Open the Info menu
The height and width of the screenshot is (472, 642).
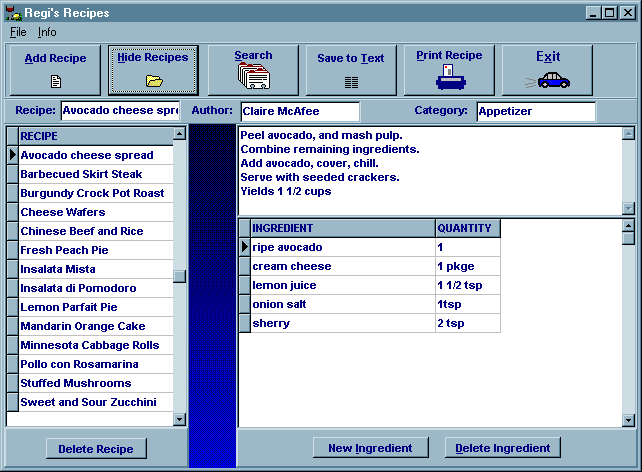pos(47,32)
